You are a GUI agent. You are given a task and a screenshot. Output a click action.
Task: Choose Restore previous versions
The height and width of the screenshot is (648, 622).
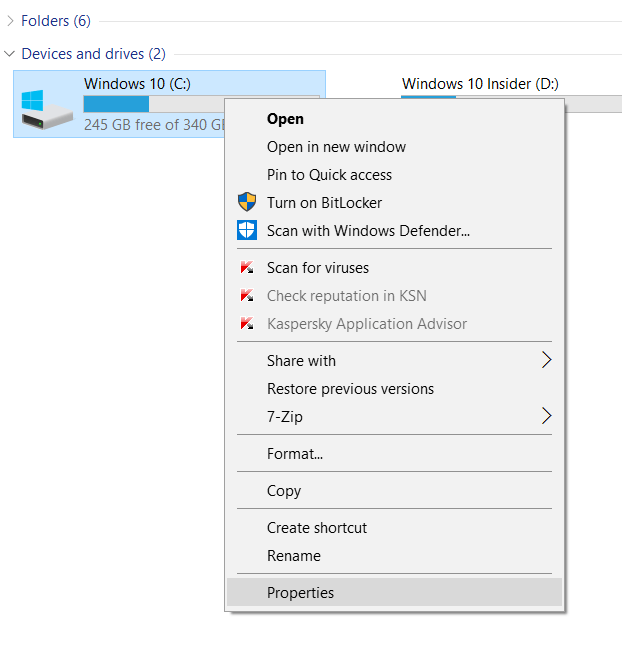(395, 389)
